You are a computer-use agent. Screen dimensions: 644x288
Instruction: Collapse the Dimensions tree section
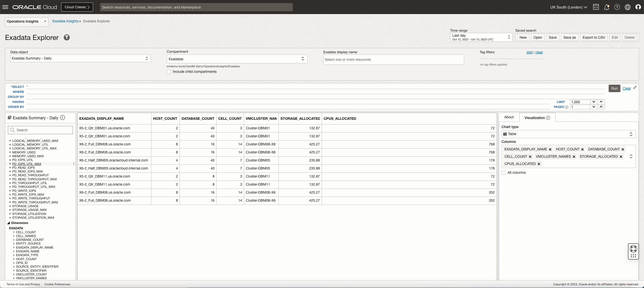[x=9, y=223]
